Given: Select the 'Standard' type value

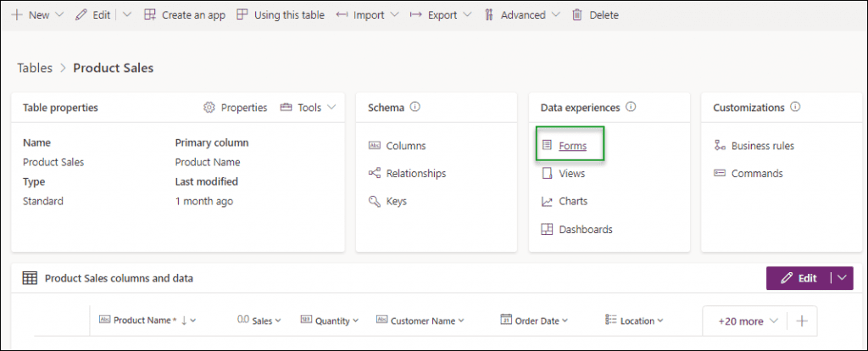Looking at the screenshot, I should pyautogui.click(x=43, y=202).
